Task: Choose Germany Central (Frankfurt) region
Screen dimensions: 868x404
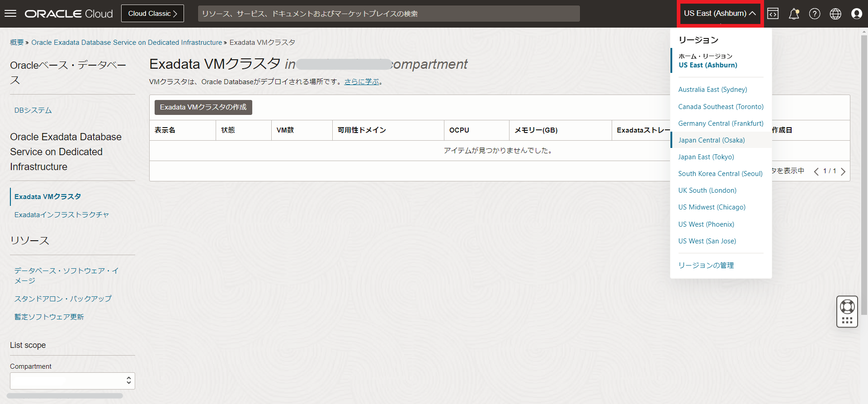Action: pos(721,124)
